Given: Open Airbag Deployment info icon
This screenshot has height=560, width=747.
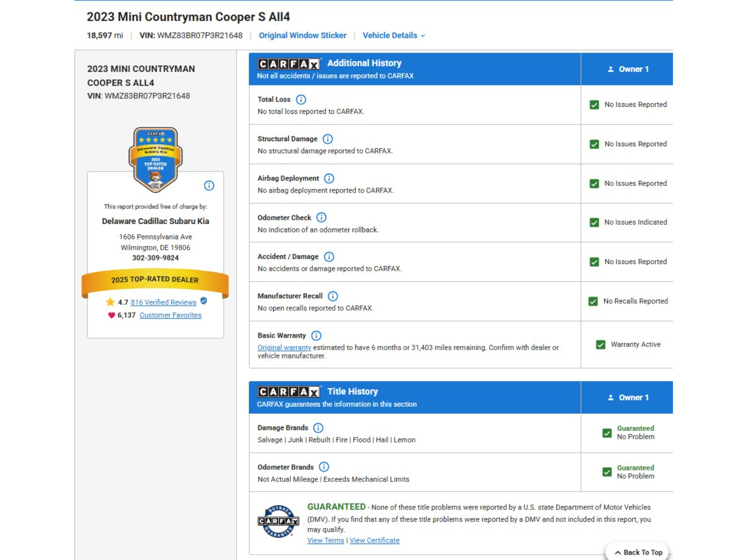Looking at the screenshot, I should pos(329,178).
